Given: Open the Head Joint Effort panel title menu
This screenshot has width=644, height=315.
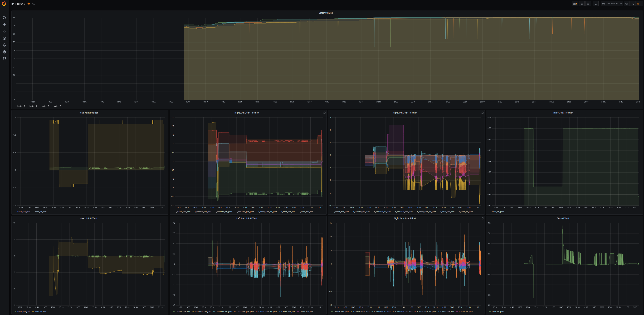Looking at the screenshot, I should tap(89, 219).
